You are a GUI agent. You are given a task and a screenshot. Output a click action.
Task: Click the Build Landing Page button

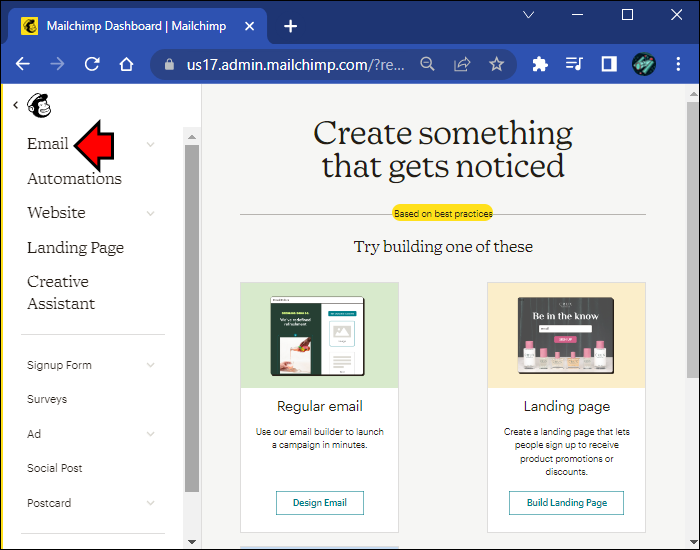(x=567, y=503)
